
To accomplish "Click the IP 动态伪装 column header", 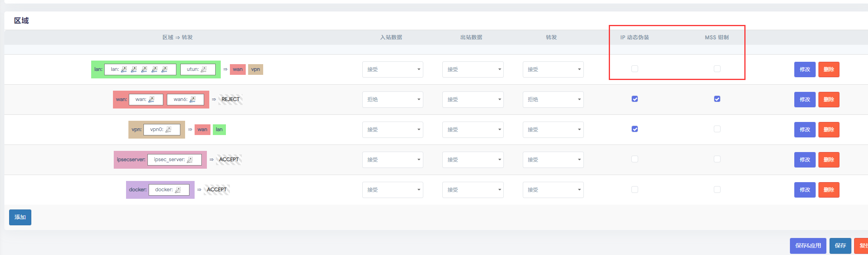I will point(635,37).
